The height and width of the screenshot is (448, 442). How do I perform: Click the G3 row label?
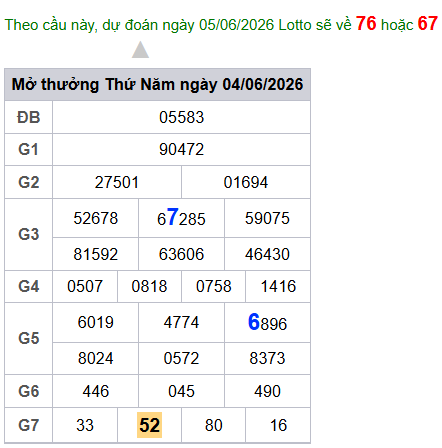point(29,234)
